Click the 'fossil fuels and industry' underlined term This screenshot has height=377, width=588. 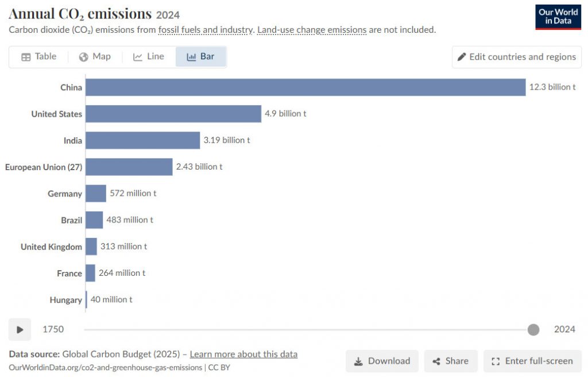[206, 30]
